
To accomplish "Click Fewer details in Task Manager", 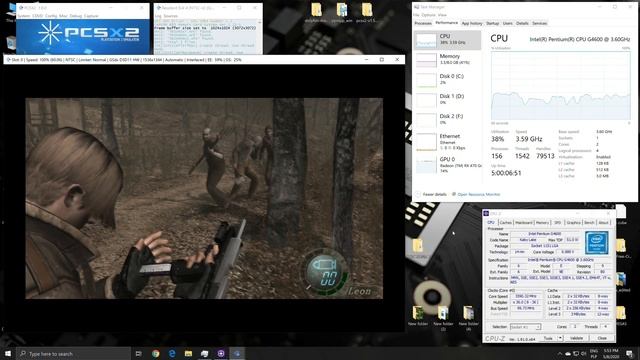I will pyautogui.click(x=431, y=194).
